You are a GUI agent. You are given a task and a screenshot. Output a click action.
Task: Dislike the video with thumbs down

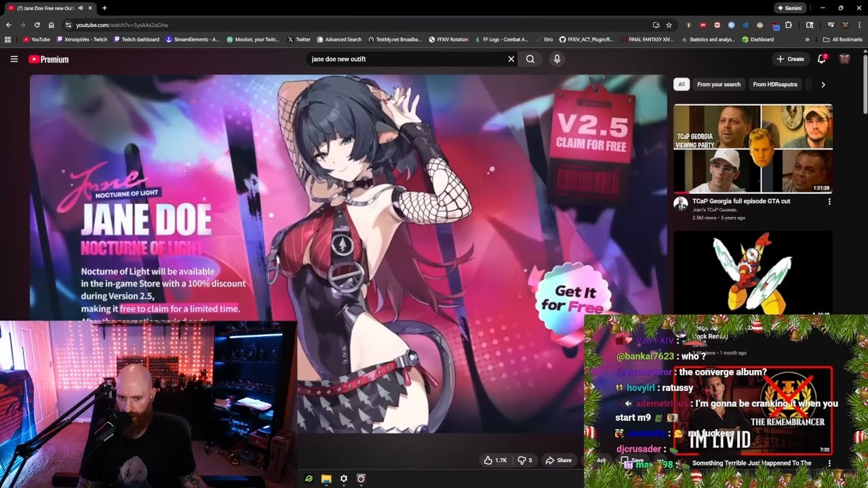point(525,460)
